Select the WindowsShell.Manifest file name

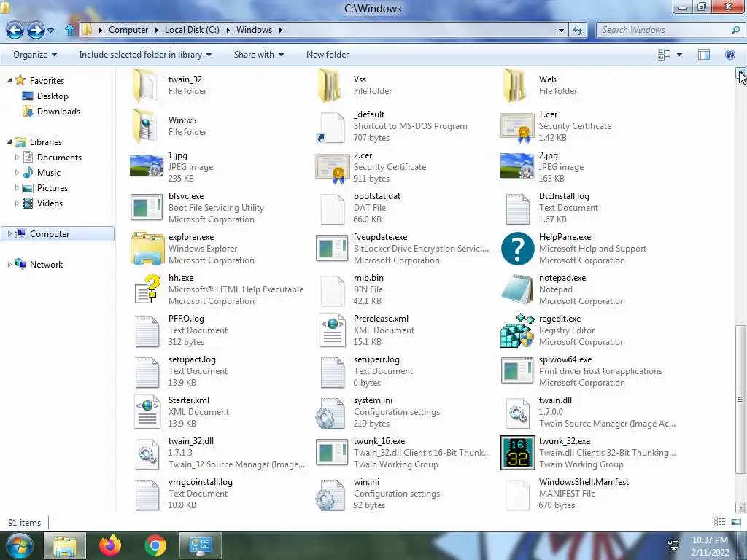click(x=584, y=482)
